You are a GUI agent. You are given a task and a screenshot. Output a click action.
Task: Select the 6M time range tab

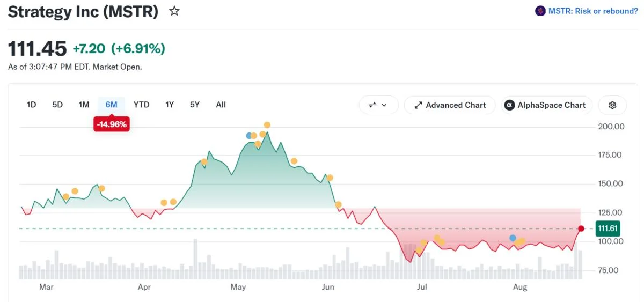coord(111,105)
